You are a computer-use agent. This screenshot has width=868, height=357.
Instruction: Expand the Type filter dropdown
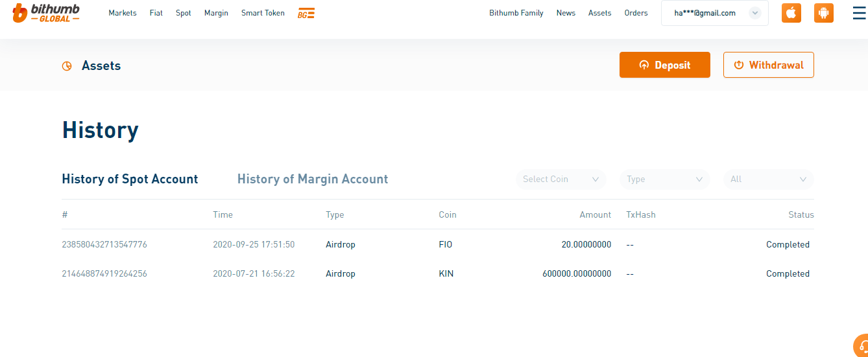point(664,179)
